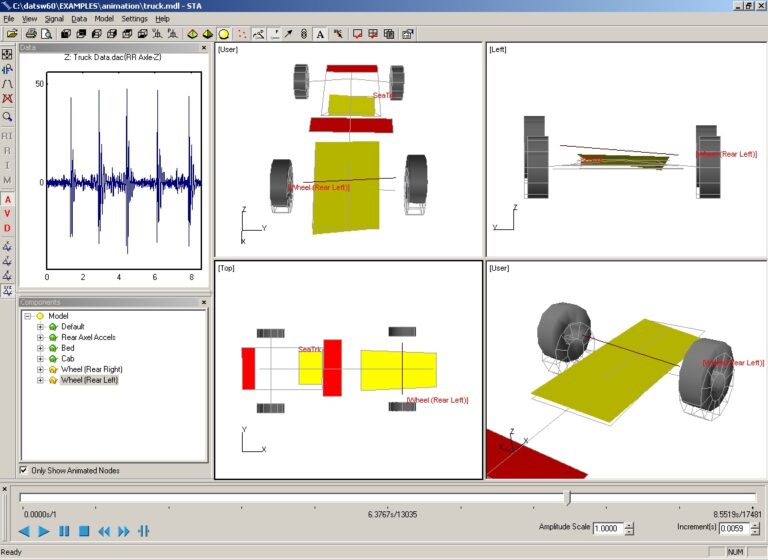Image resolution: width=768 pixels, height=560 pixels.
Task: Click the blue cursor icon in left toolbar
Action: (7, 70)
